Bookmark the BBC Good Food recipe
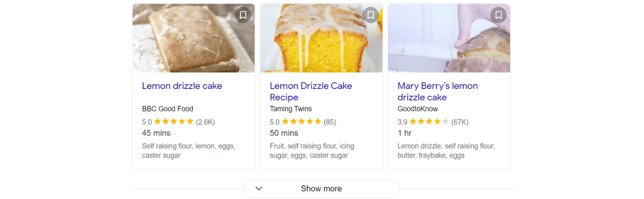The width and height of the screenshot is (644, 199). click(x=243, y=15)
